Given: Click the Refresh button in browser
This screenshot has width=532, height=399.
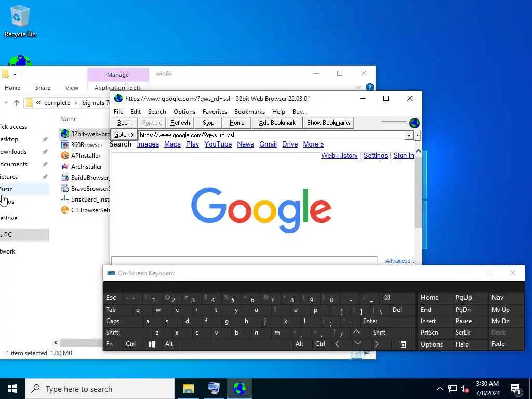Looking at the screenshot, I should [180, 123].
